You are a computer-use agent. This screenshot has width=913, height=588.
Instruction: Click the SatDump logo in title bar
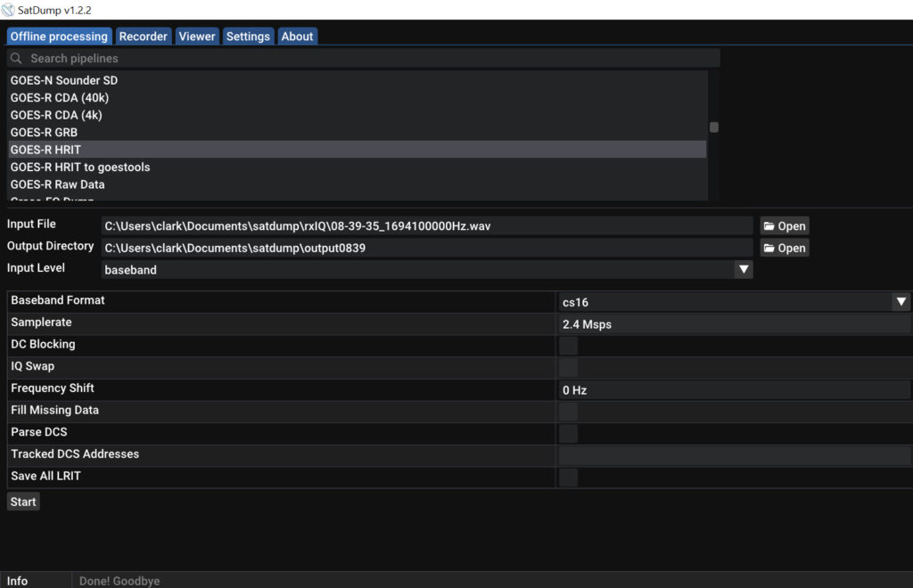(8, 10)
